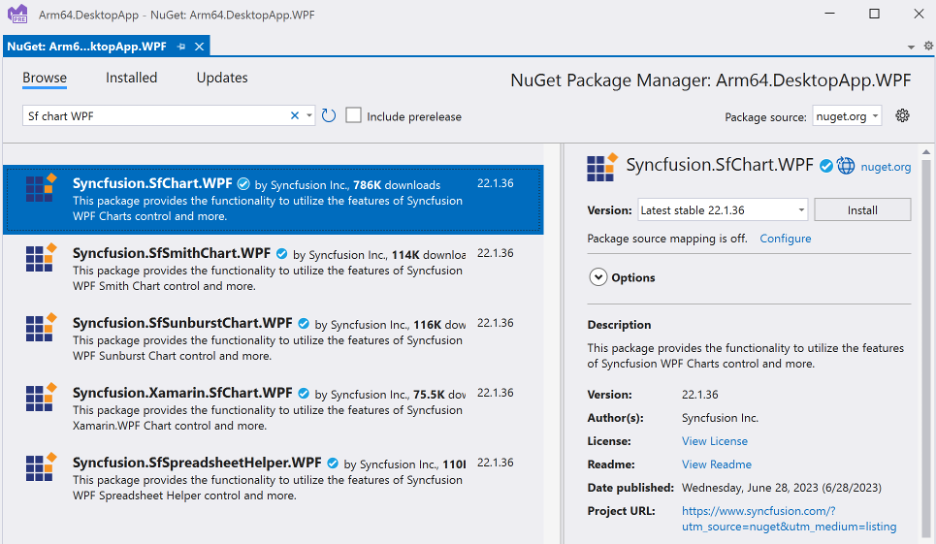The height and width of the screenshot is (544, 936).
Task: Select the Syncfusion.SfSmithChart.WPF package
Action: pyautogui.click(x=273, y=269)
